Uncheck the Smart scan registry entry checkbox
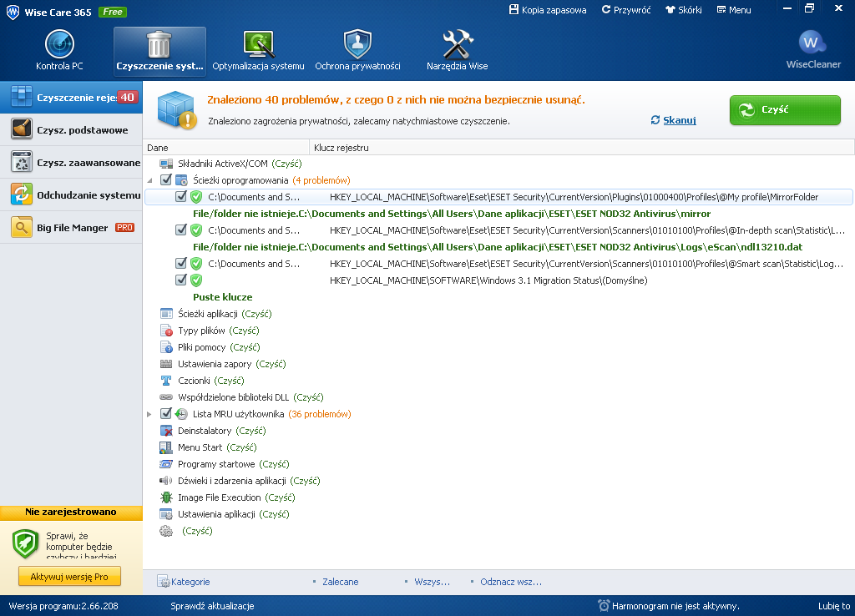The height and width of the screenshot is (616, 855). [x=181, y=263]
